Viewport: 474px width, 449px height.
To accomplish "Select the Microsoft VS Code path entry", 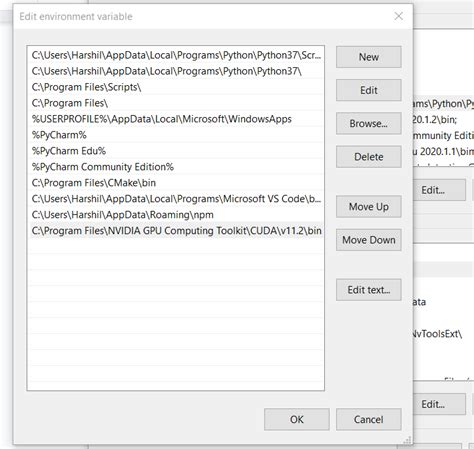I will pyautogui.click(x=176, y=199).
